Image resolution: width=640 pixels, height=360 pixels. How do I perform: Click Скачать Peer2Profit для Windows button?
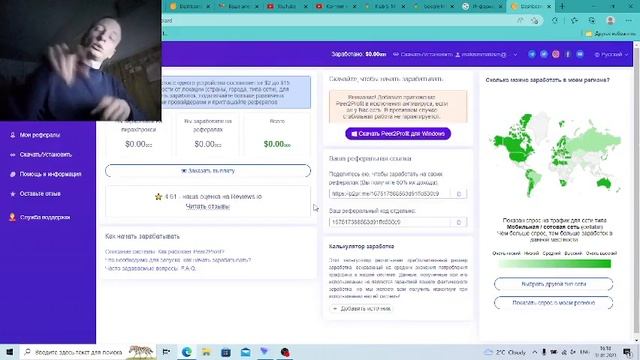coord(398,133)
